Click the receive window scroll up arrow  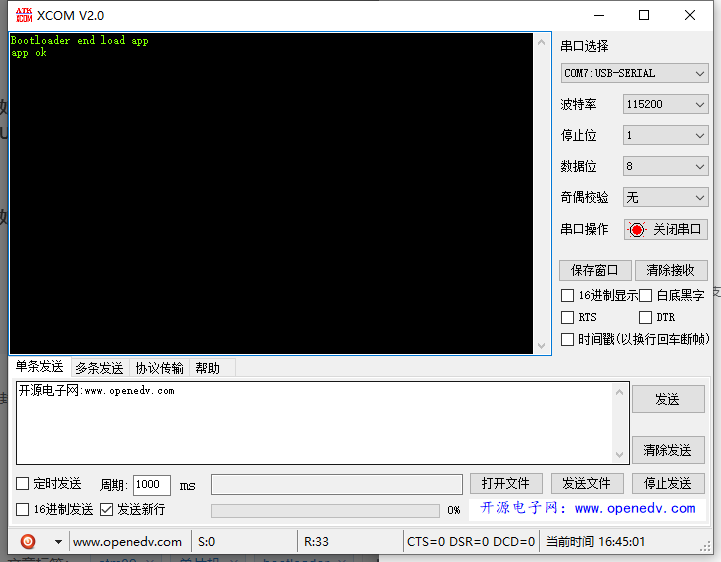click(542, 42)
